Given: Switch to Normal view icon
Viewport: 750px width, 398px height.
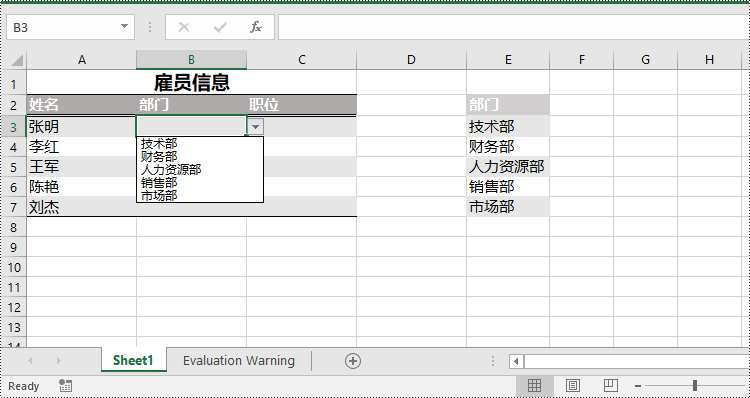Looking at the screenshot, I should (534, 385).
